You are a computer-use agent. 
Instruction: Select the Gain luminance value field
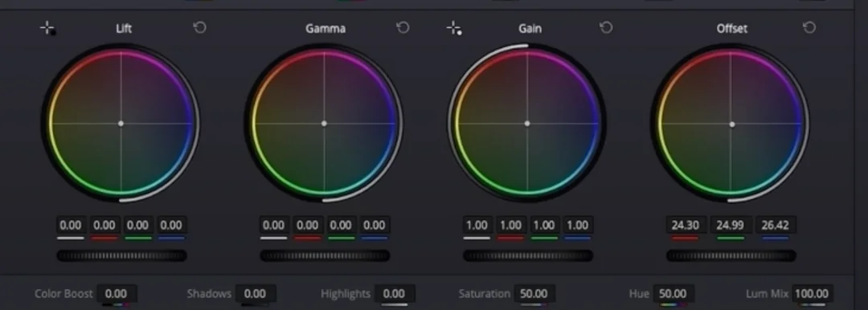(477, 226)
